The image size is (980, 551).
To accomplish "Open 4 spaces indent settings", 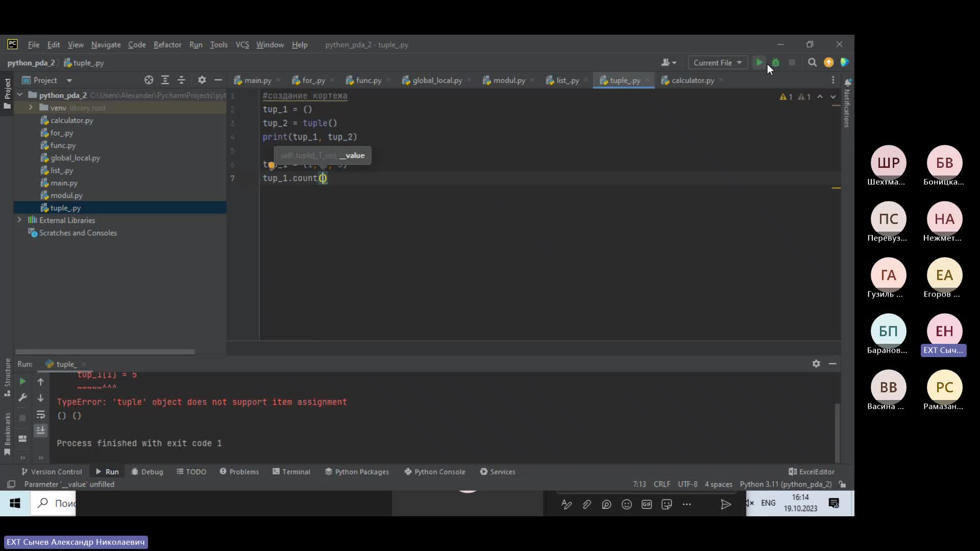I will click(x=718, y=484).
